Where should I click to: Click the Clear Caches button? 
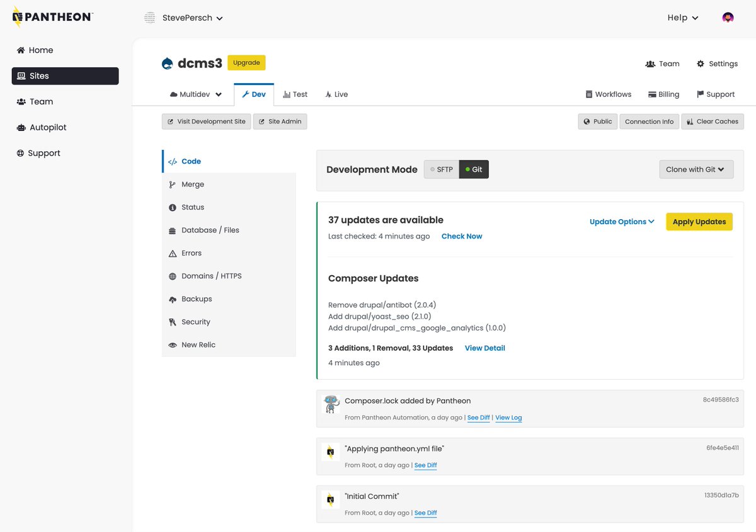click(x=713, y=122)
